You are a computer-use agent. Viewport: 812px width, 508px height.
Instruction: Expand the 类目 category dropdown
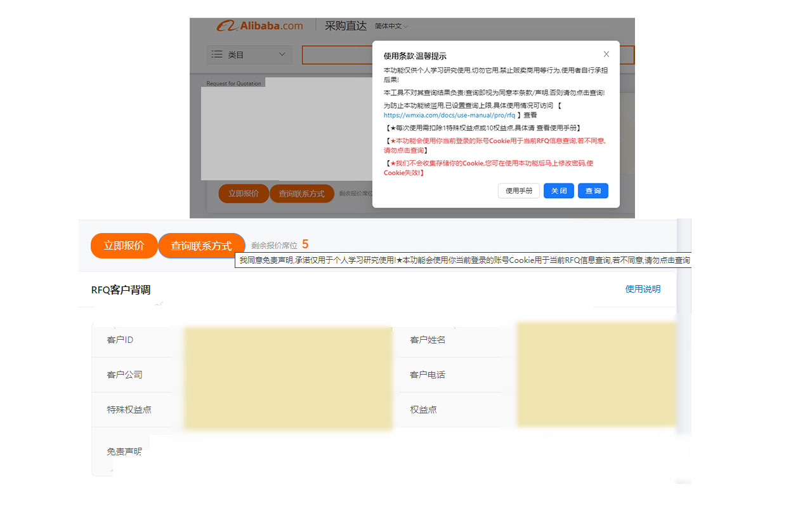click(249, 55)
